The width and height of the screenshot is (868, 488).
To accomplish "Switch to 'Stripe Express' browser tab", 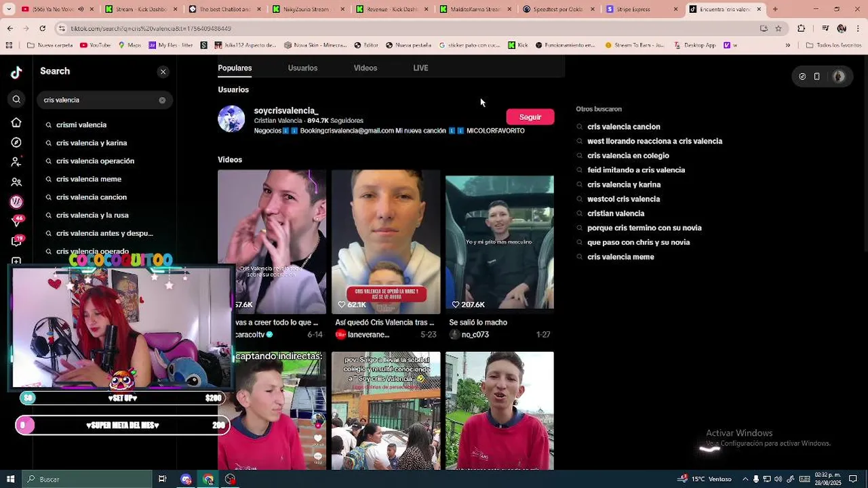I will tap(642, 9).
